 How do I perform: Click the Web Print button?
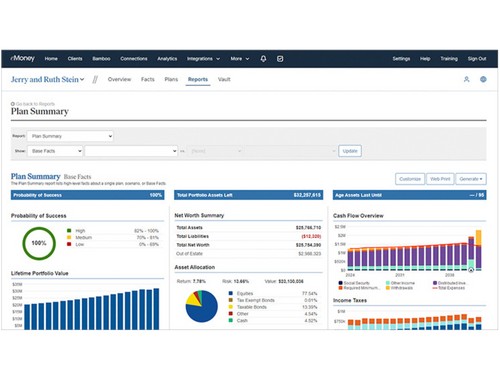(440, 179)
